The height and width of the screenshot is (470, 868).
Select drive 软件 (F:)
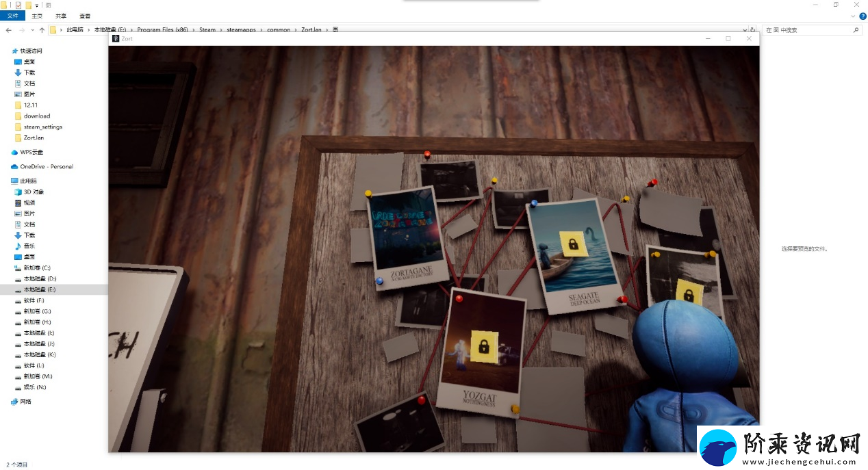29,300
